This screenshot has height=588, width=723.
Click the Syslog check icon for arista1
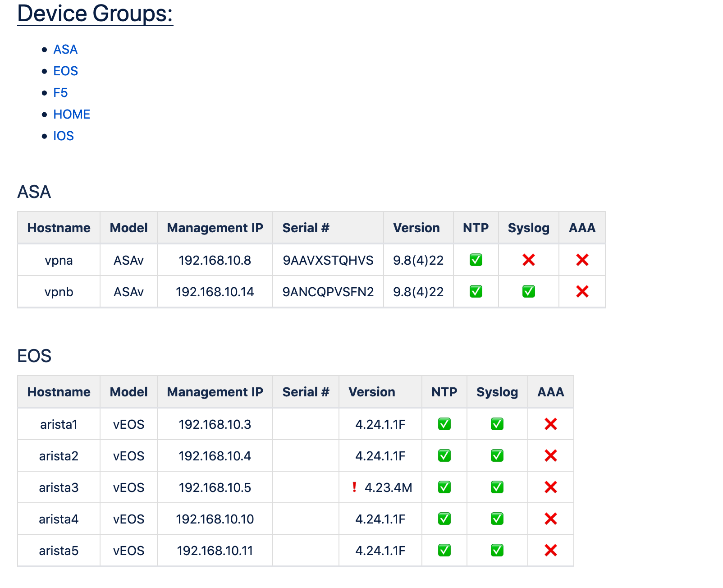[497, 424]
